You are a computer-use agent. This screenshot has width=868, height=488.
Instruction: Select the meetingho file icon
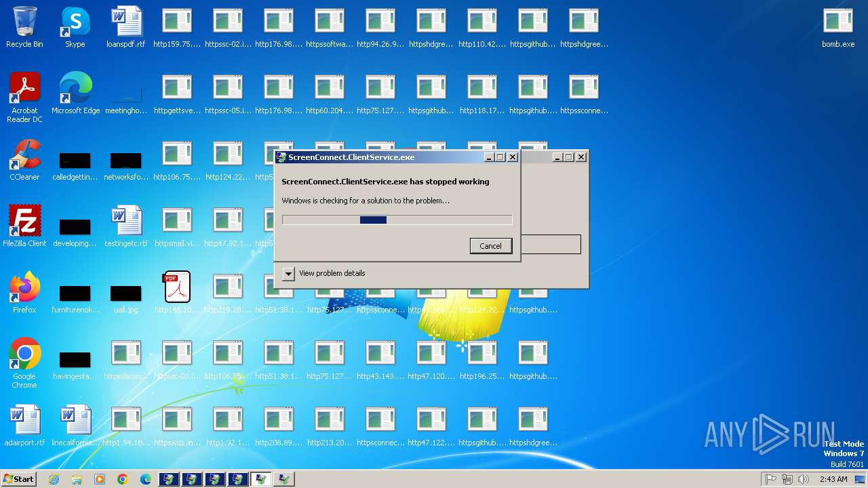pos(126,99)
